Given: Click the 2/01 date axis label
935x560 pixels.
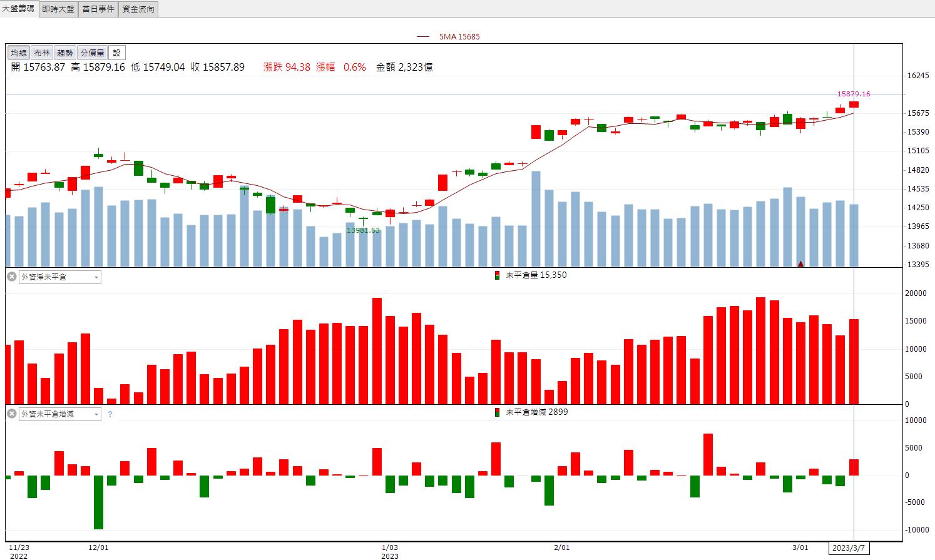Looking at the screenshot, I should coord(562,547).
